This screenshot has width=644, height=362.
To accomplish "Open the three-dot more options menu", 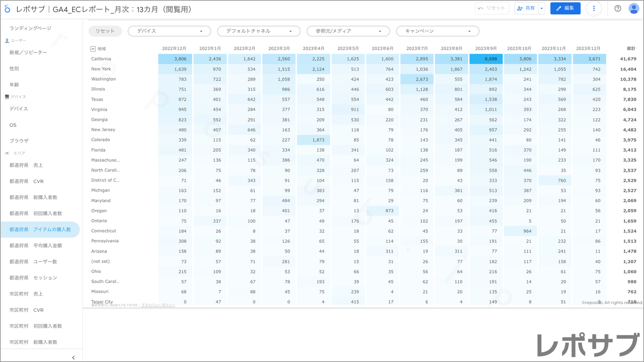I will pyautogui.click(x=594, y=8).
